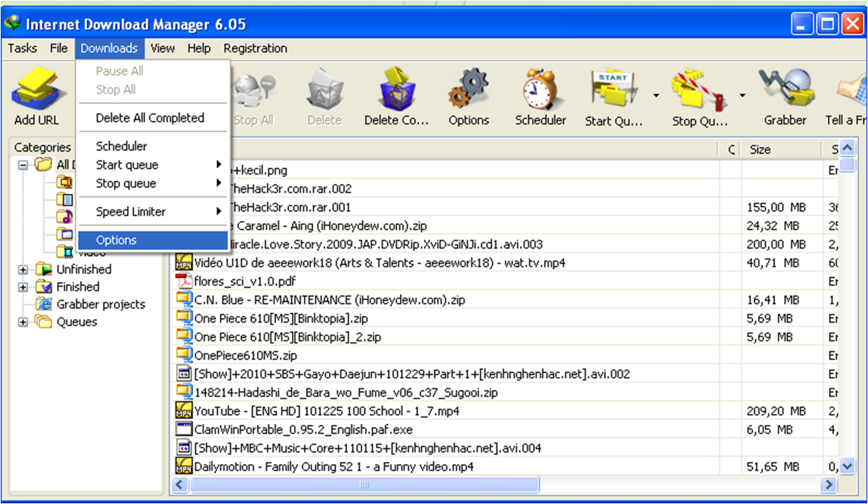
Task: Open the Registration menu
Action: (x=255, y=48)
